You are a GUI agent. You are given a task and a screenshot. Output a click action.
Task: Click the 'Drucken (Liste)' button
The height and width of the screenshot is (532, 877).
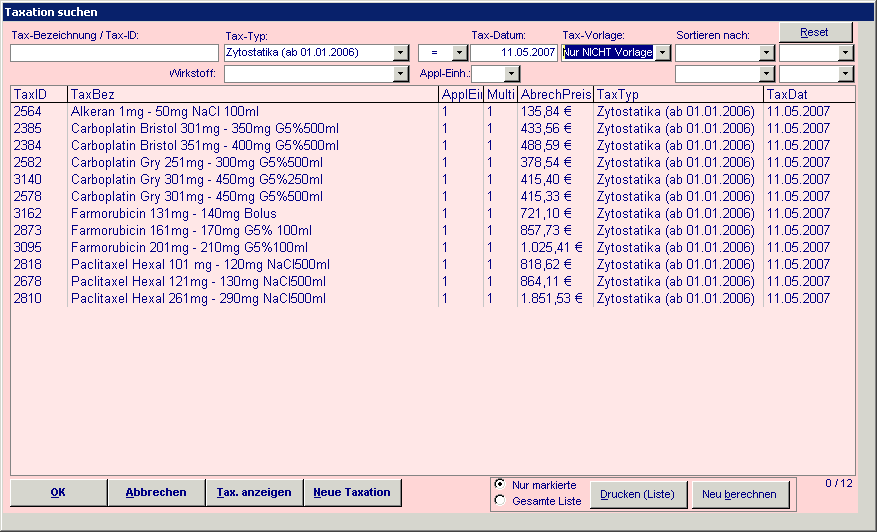(x=638, y=495)
